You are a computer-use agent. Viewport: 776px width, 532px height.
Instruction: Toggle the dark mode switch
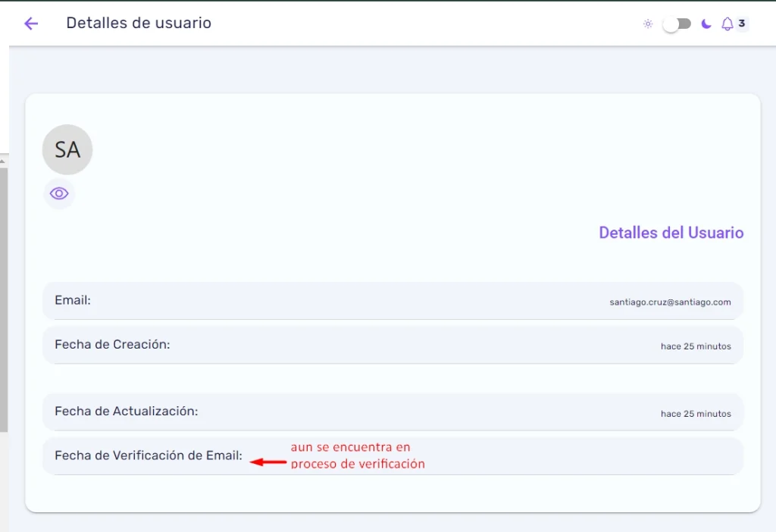tap(677, 23)
